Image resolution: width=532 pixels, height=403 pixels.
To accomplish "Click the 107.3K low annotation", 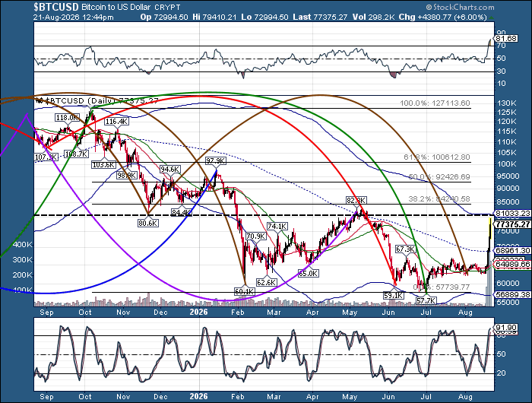I will click(x=46, y=157).
